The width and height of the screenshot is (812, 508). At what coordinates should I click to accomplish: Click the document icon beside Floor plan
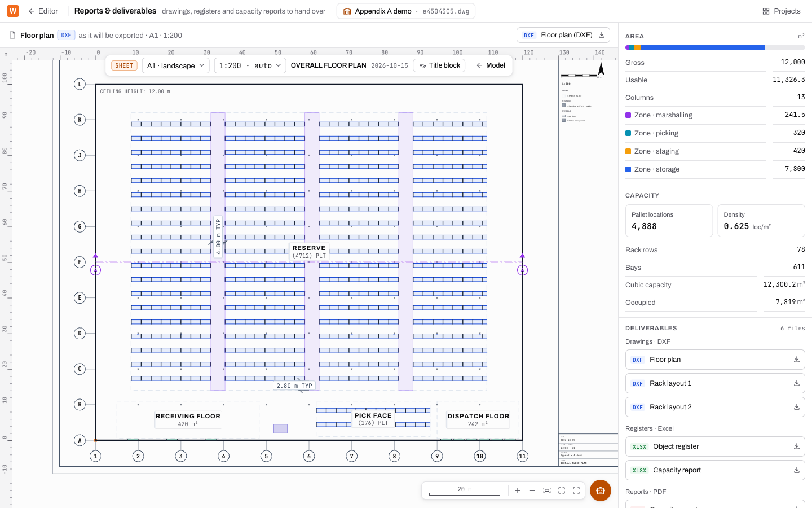pos(12,35)
